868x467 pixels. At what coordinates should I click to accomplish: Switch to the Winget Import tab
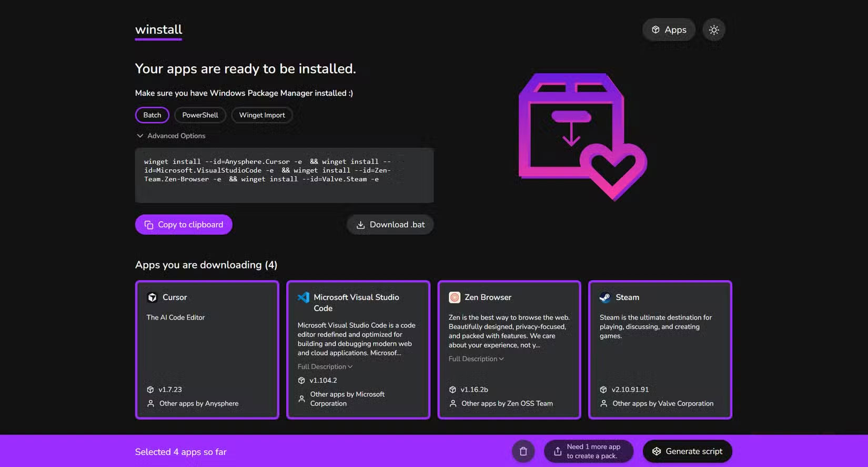(x=262, y=115)
